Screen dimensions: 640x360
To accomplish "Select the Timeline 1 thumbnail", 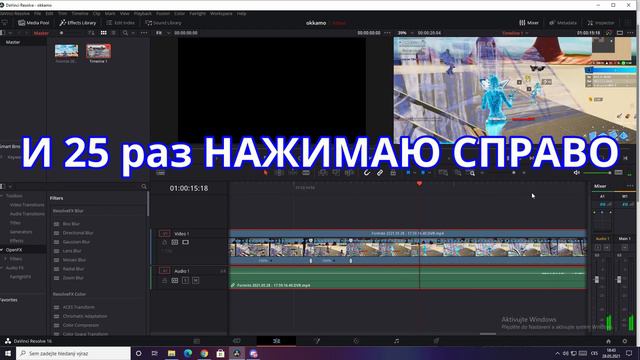I will (x=98, y=51).
